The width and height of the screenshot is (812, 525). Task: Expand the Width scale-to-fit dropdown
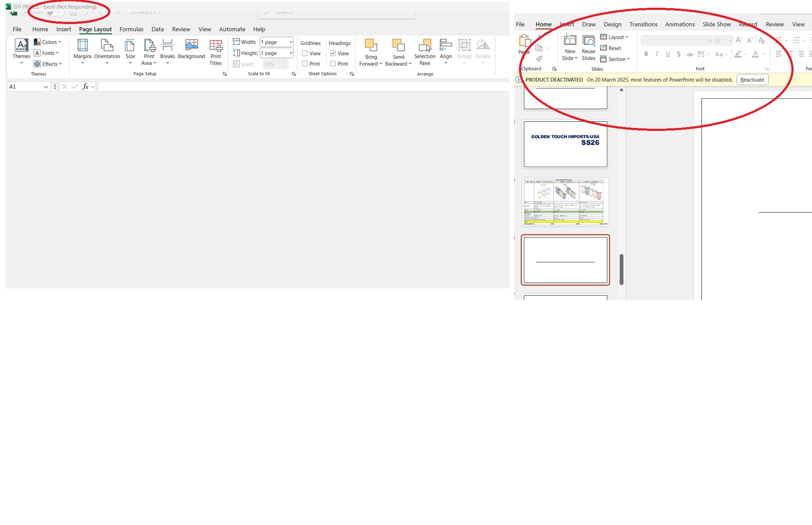click(x=291, y=42)
